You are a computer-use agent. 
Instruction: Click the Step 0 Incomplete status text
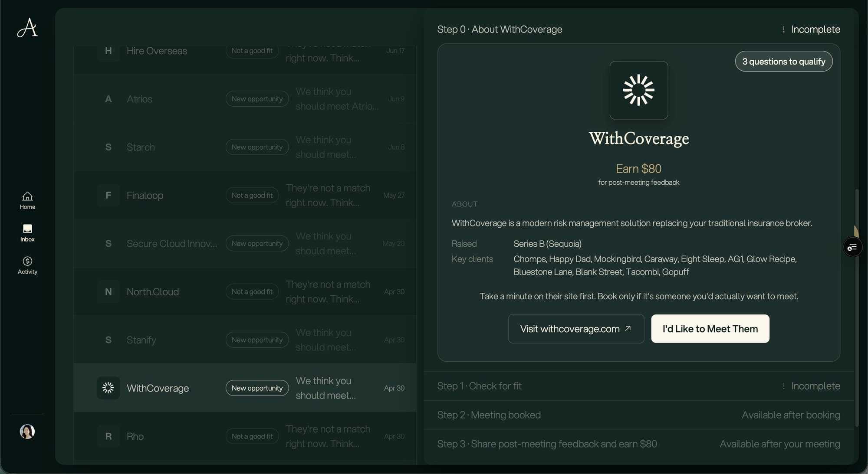(x=815, y=29)
